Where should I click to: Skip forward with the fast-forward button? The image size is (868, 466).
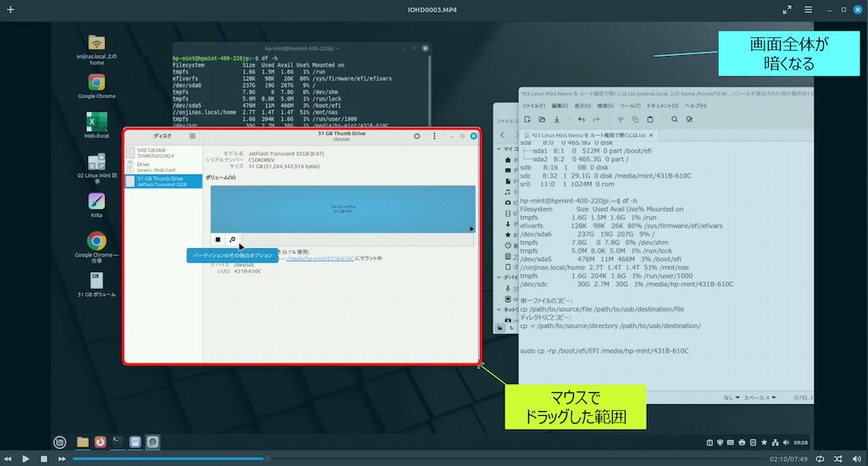click(63, 458)
